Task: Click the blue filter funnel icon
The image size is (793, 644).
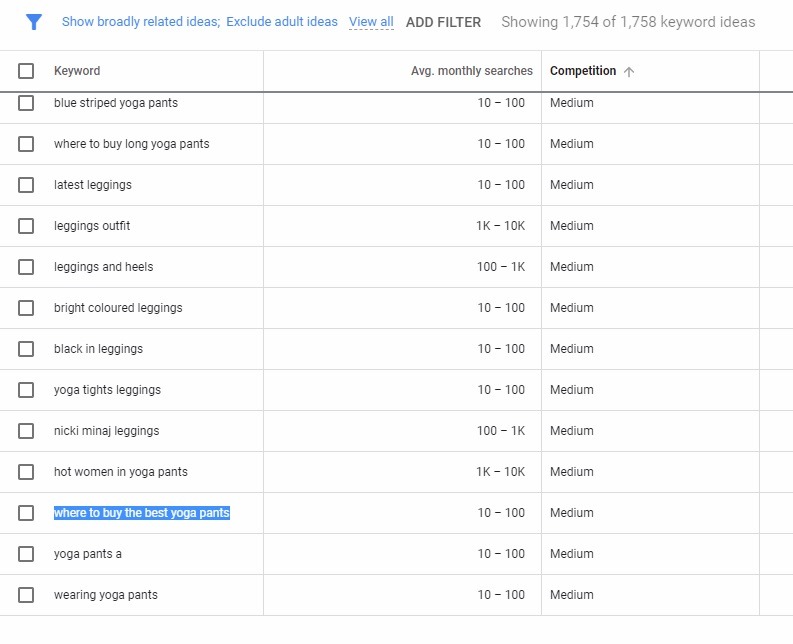Action: click(x=34, y=22)
